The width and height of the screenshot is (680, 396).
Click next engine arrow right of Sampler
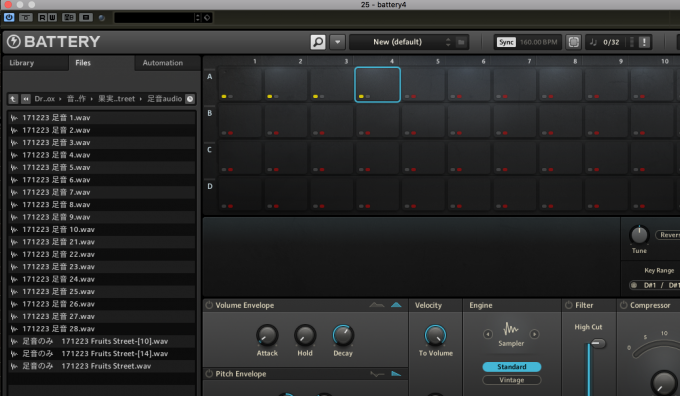click(534, 334)
